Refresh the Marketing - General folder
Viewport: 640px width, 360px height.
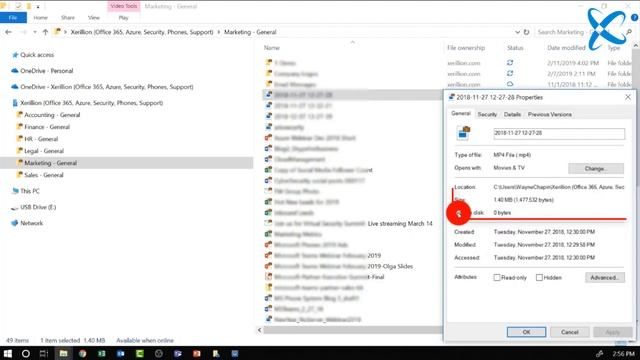click(x=527, y=32)
